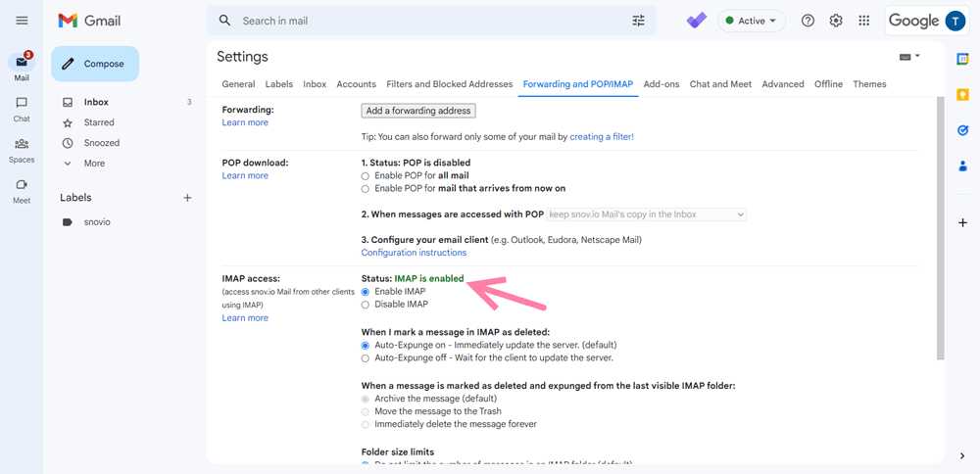The height and width of the screenshot is (474, 980).
Task: Open the Support help icon
Action: [808, 21]
